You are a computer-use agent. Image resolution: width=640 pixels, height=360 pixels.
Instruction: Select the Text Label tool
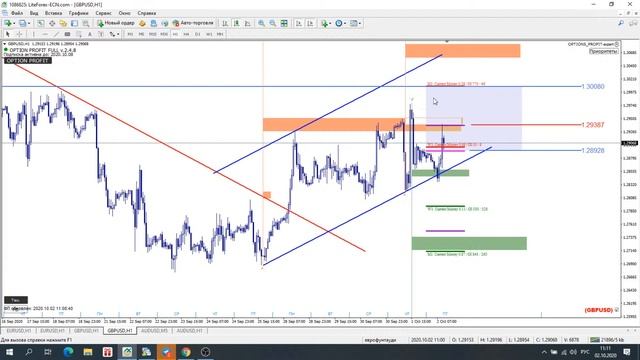point(101,34)
